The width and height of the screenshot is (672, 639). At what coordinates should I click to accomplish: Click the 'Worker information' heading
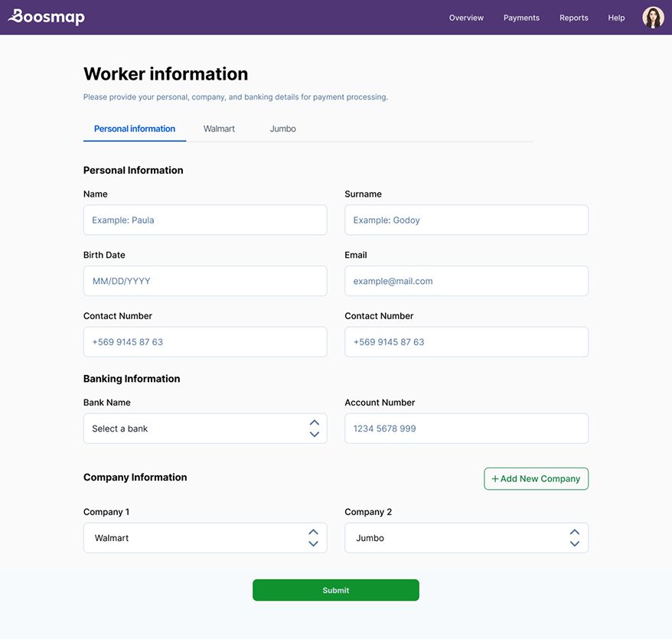(x=165, y=73)
